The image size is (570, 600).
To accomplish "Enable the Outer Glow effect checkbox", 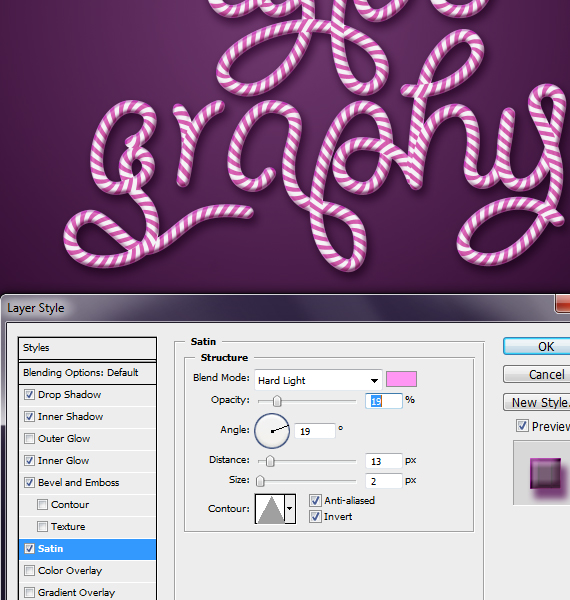I will pos(29,439).
